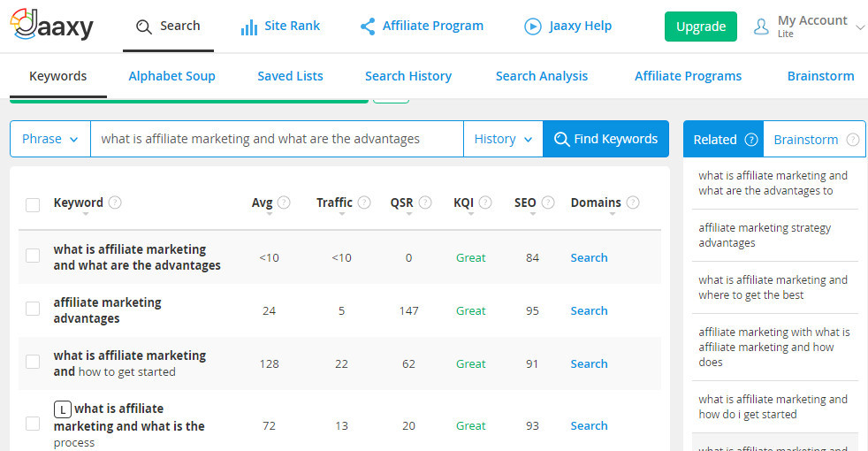Select related 'affiliate marketing with what is'
Screen dimensions: 868x451
(x=774, y=348)
